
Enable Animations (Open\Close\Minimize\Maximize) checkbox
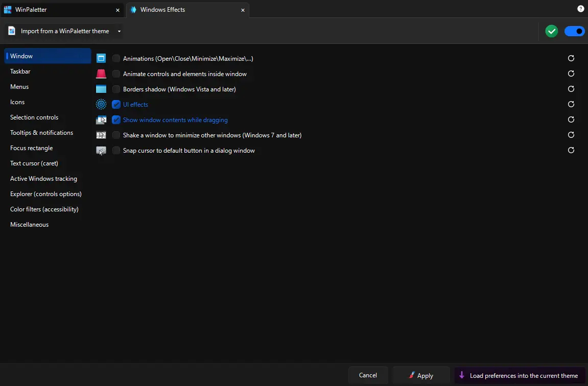click(x=116, y=59)
